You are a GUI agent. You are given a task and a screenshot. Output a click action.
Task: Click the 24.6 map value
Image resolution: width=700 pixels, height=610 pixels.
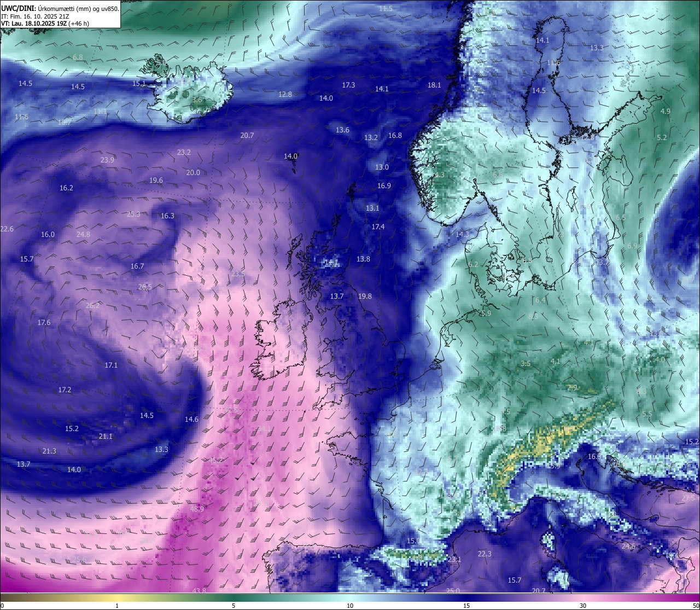tap(628, 546)
